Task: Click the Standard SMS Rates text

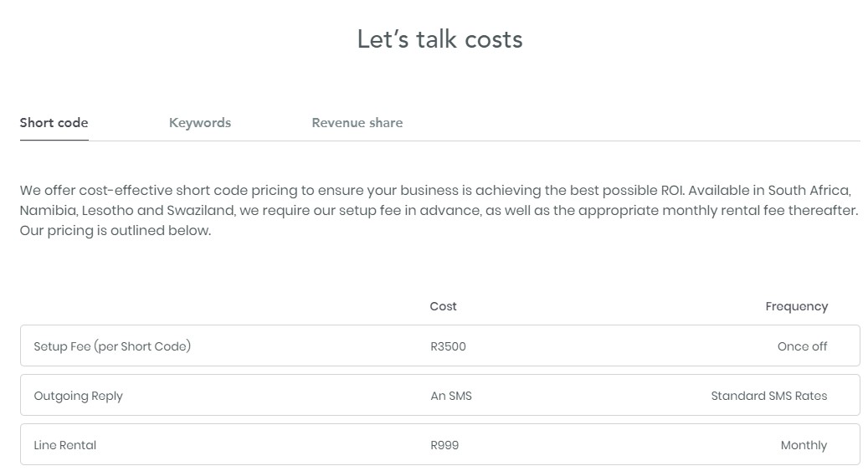Action: [769, 396]
